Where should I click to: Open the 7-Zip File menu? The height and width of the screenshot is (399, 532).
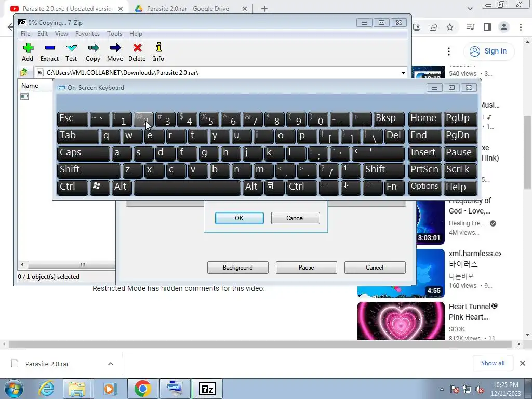tap(25, 34)
